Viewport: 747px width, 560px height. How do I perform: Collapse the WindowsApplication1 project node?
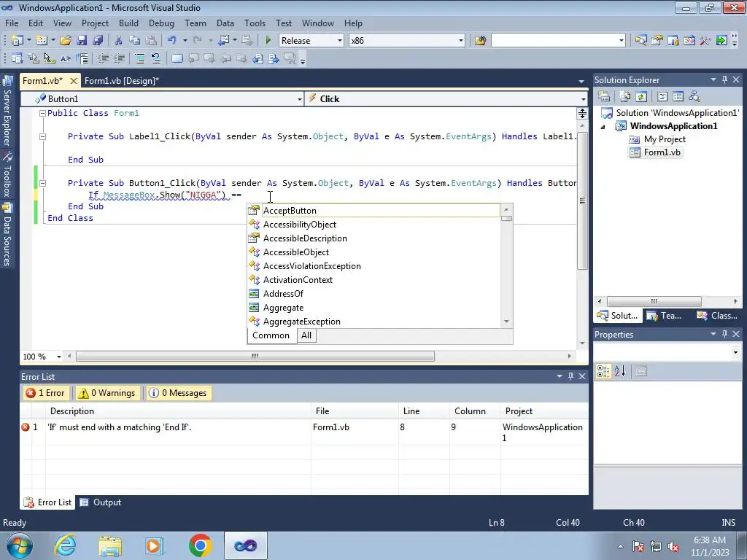(x=603, y=127)
